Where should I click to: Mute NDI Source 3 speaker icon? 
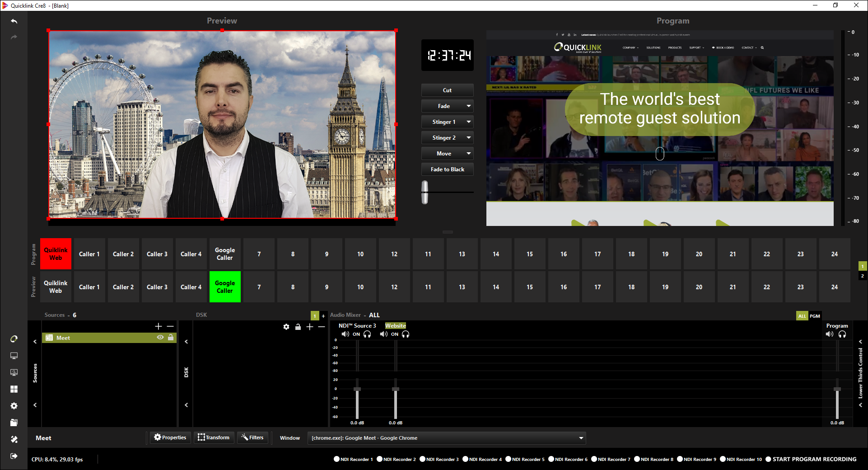pos(345,334)
